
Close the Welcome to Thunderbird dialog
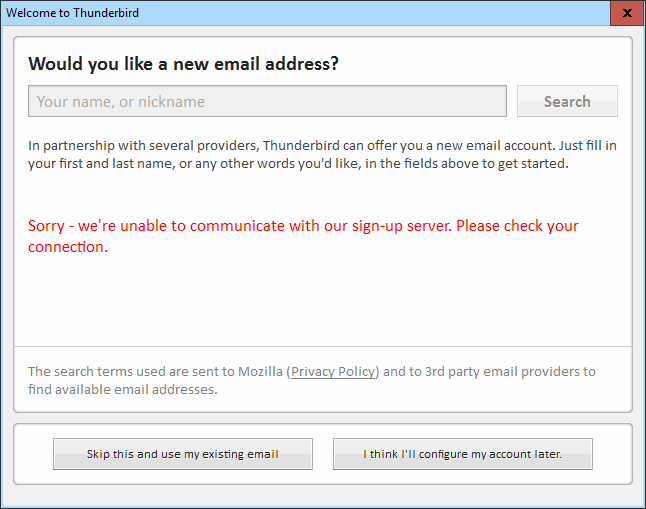click(626, 13)
